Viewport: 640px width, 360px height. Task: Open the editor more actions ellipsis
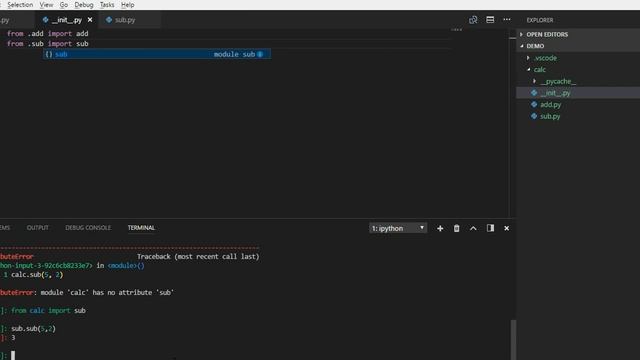pyautogui.click(x=507, y=20)
